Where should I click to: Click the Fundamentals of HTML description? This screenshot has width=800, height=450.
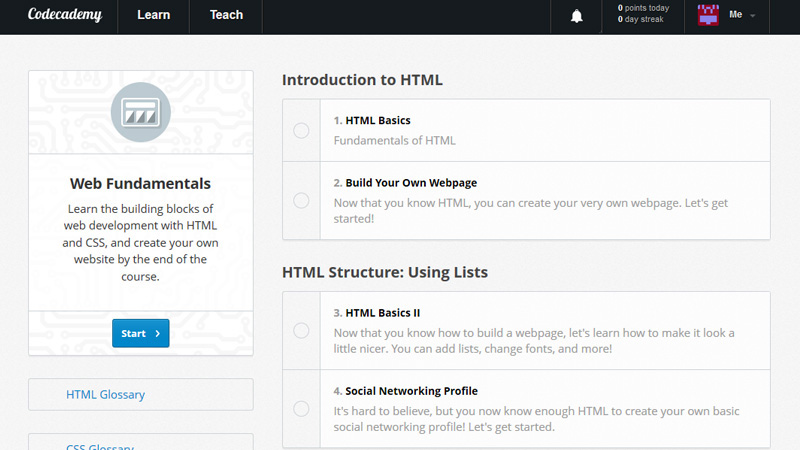tap(394, 140)
